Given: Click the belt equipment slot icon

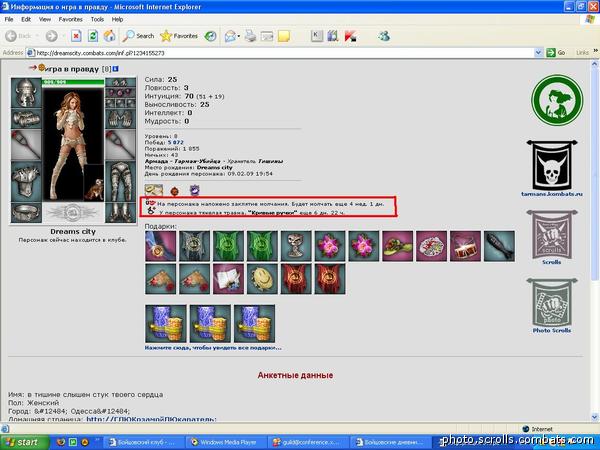Looking at the screenshot, I should pyautogui.click(x=26, y=212).
